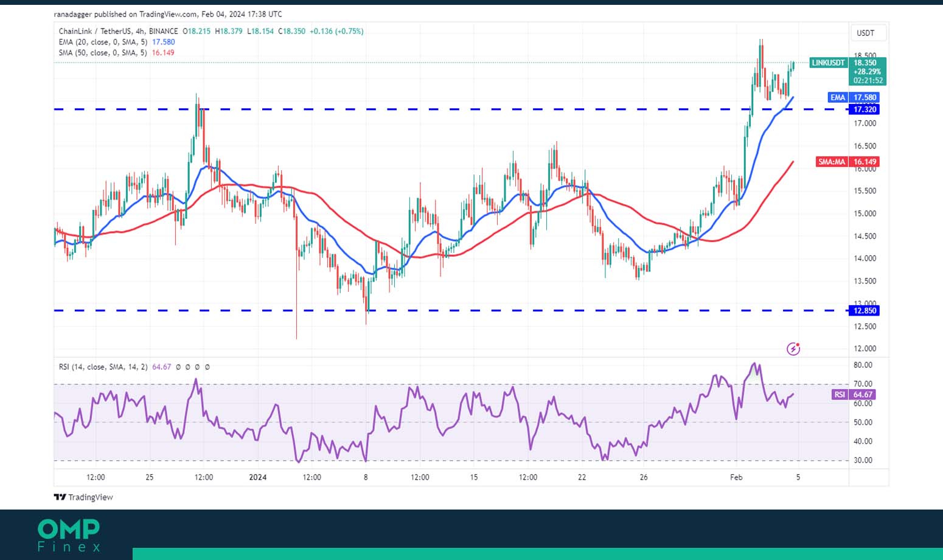Click the SMA legend value 16.149

tap(163, 53)
